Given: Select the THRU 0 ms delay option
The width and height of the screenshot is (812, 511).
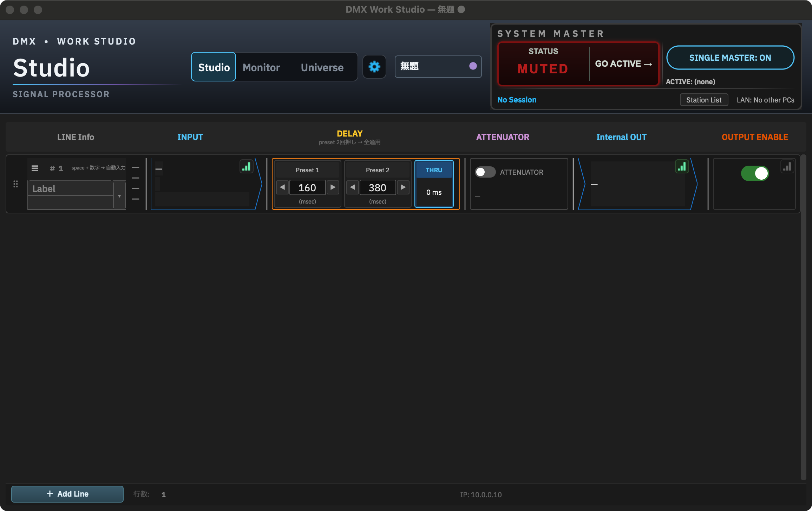Looking at the screenshot, I should (x=434, y=184).
